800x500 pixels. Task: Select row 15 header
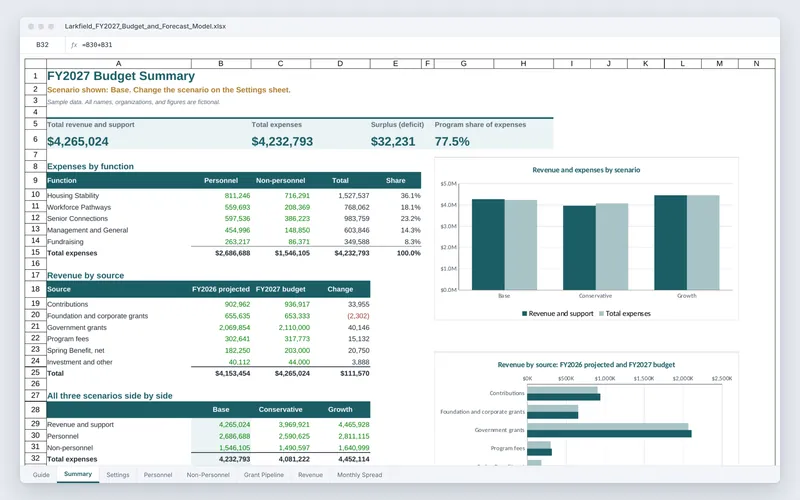point(35,252)
